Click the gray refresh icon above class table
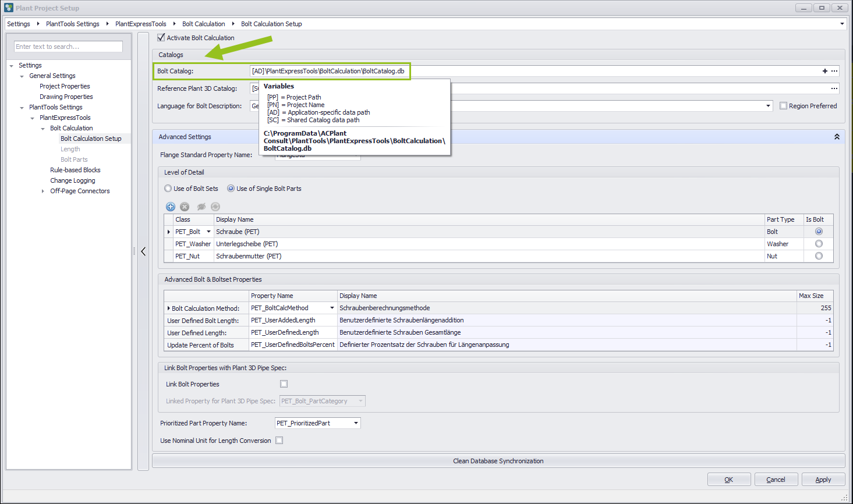 (x=215, y=207)
